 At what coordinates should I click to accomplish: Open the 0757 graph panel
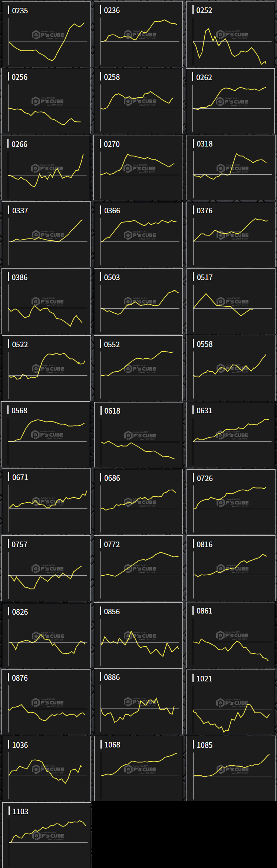[46, 568]
